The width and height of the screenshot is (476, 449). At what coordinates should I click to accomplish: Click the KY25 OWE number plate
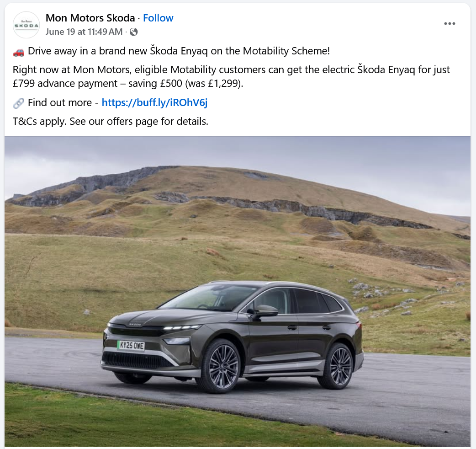(x=131, y=345)
